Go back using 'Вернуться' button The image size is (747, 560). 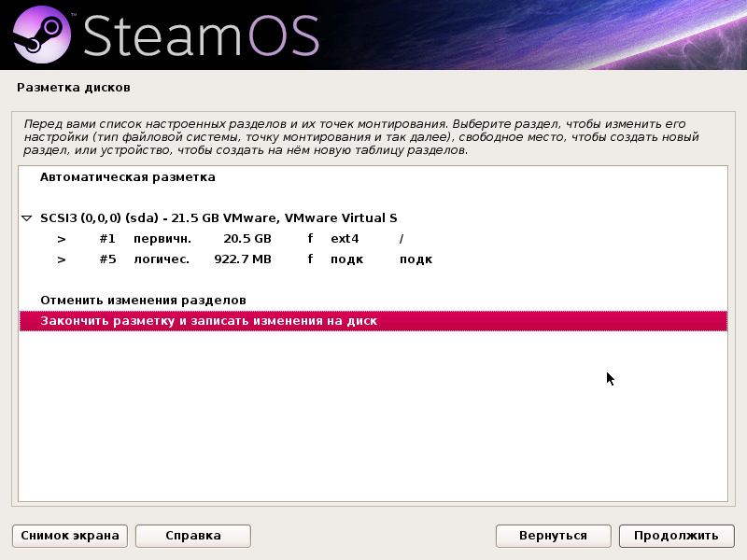553,536
